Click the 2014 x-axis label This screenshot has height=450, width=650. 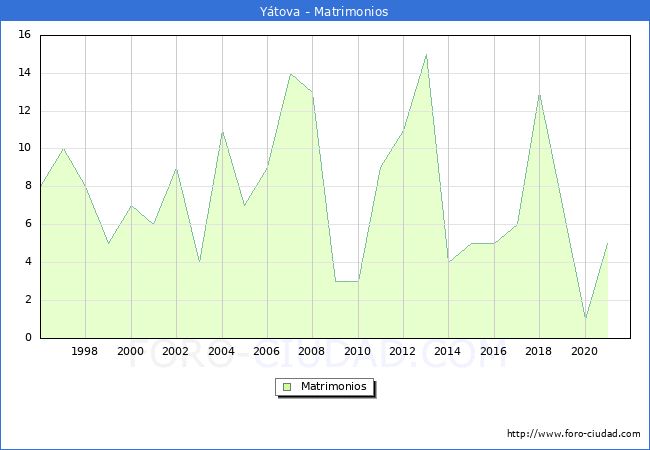pyautogui.click(x=448, y=351)
